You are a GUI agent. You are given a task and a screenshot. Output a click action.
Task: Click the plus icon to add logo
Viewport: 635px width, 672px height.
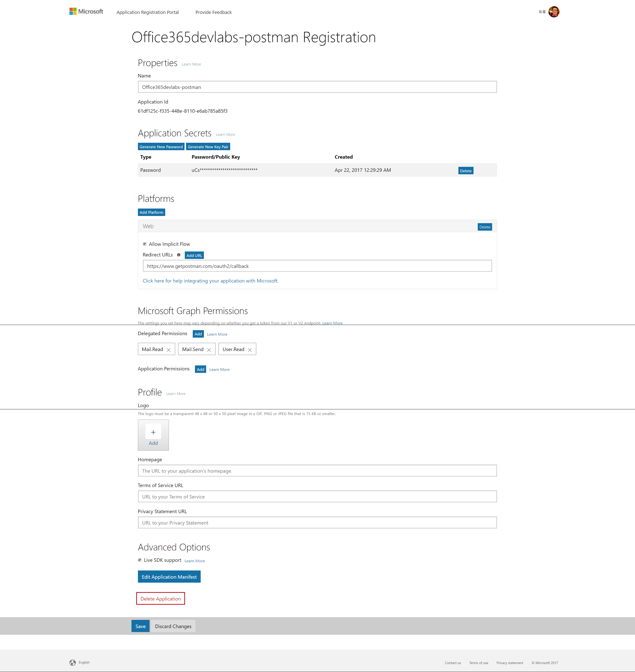tap(153, 432)
